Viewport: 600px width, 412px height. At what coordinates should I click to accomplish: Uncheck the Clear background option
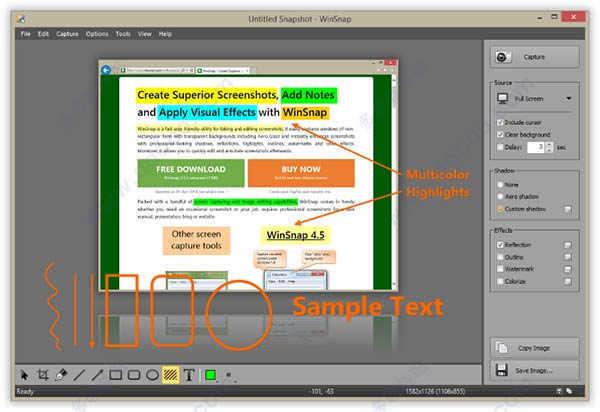click(x=500, y=135)
